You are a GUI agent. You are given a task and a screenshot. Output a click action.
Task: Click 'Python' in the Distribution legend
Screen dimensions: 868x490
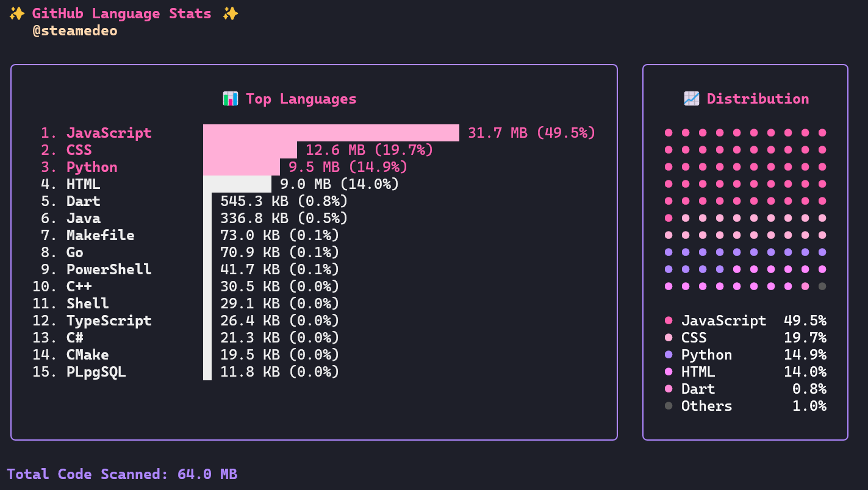click(707, 355)
